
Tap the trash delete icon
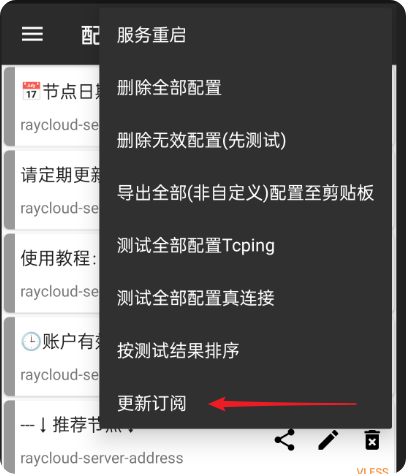tap(372, 440)
